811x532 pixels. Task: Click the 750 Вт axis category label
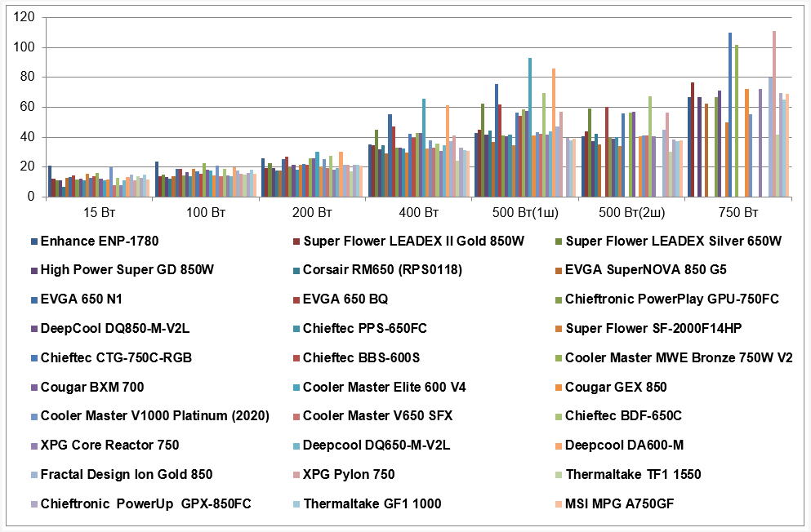tap(738, 212)
